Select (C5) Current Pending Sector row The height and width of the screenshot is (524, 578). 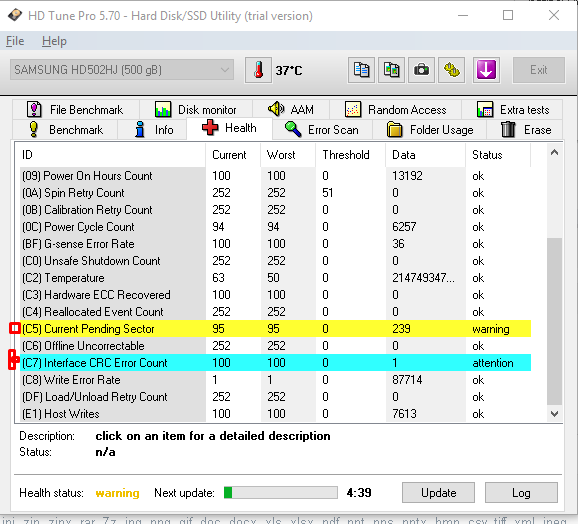(275, 329)
